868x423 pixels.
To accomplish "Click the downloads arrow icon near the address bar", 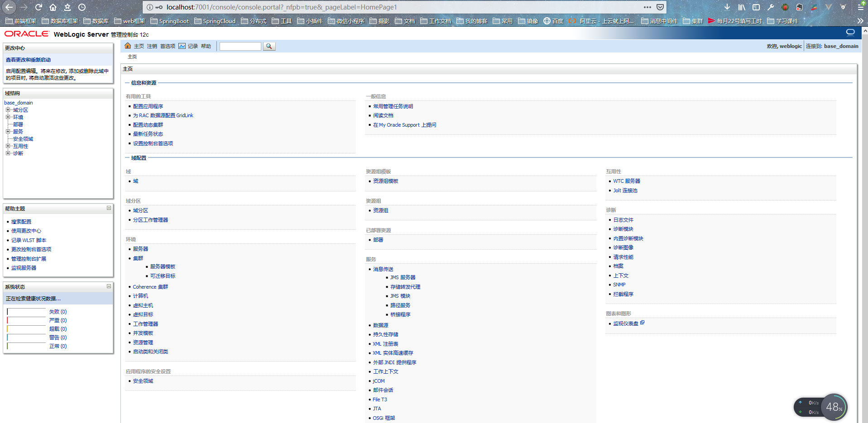I will point(726,7).
